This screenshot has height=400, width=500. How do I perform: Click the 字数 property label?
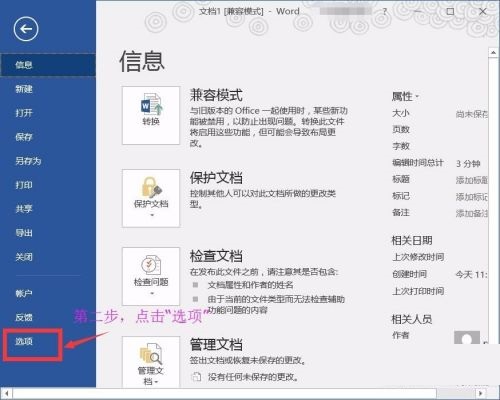pos(401,146)
